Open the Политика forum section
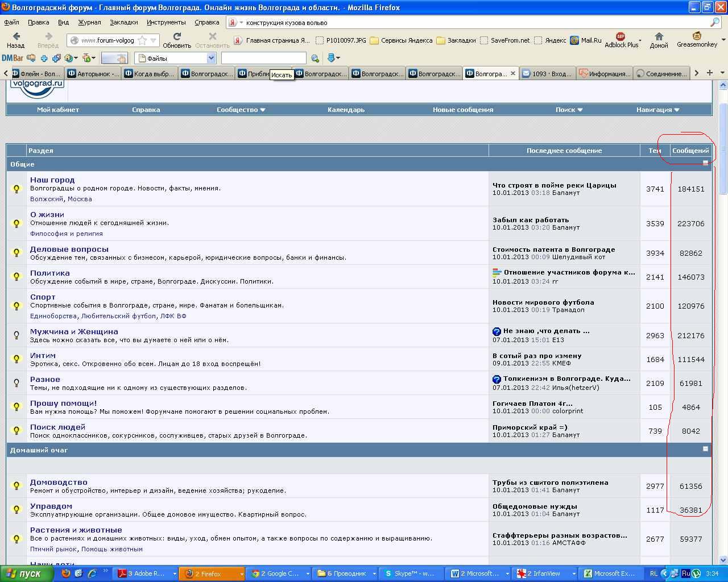 [50, 273]
